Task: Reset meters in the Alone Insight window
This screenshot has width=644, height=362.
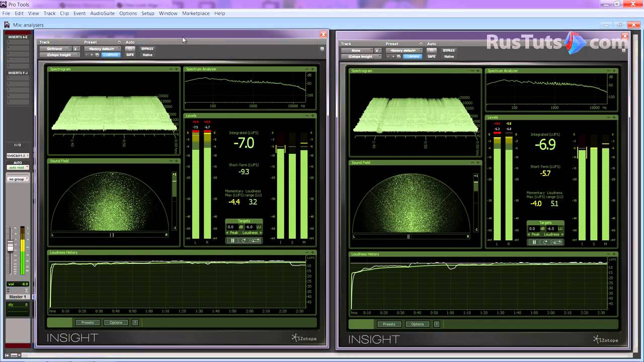Action: coord(545,242)
